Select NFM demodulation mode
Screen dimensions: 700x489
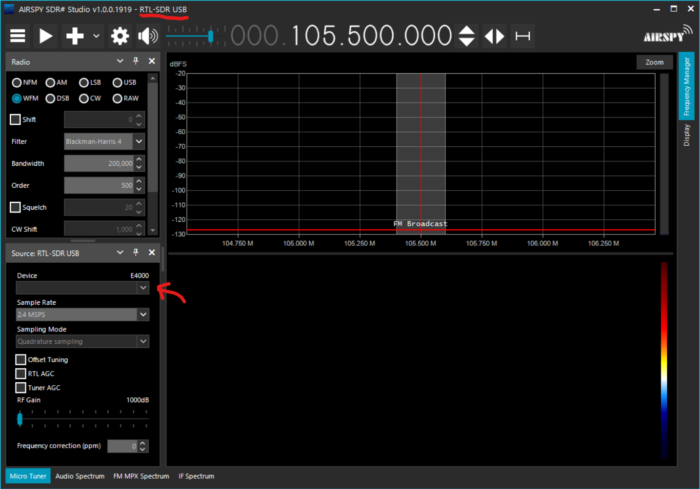pyautogui.click(x=25, y=83)
